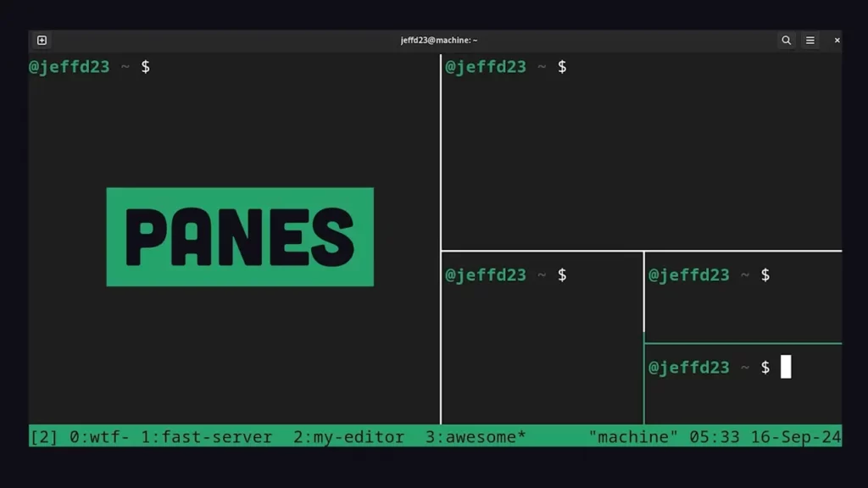Viewport: 868px width, 488px height.
Task: Click the blinking cursor in the bottom-right pane
Action: (784, 366)
